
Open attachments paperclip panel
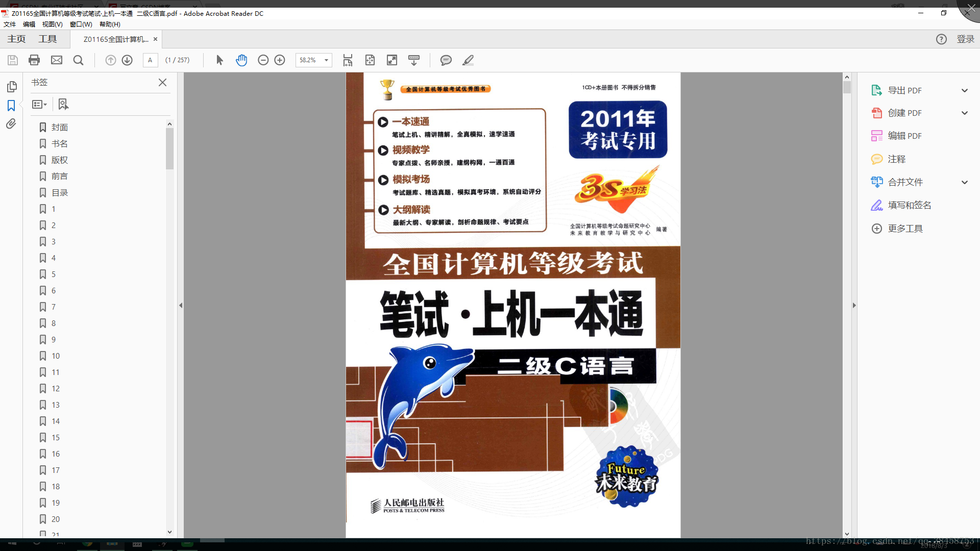(11, 124)
